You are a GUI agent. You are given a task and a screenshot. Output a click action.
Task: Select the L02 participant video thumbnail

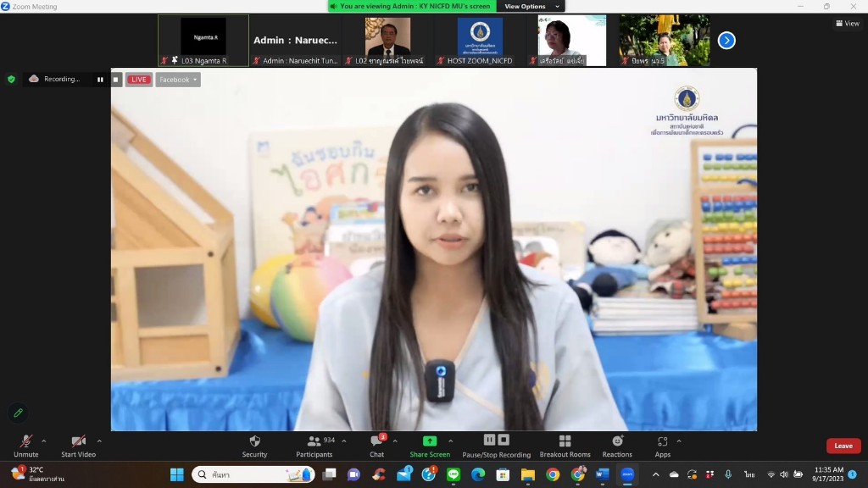[387, 41]
